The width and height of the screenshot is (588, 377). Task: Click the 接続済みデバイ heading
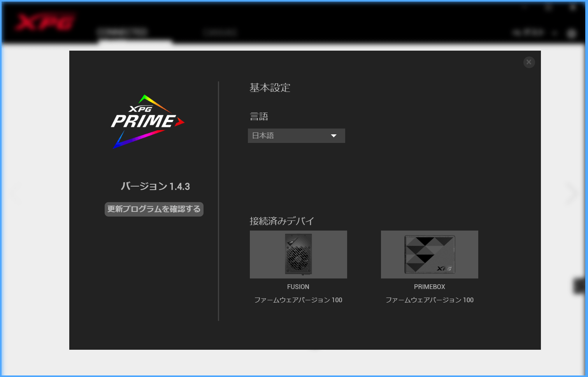coord(282,221)
